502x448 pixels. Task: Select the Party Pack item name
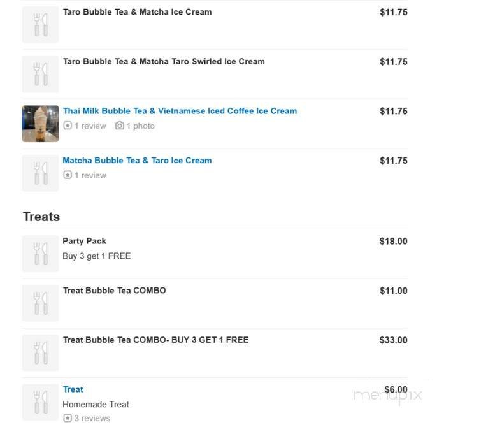84,241
